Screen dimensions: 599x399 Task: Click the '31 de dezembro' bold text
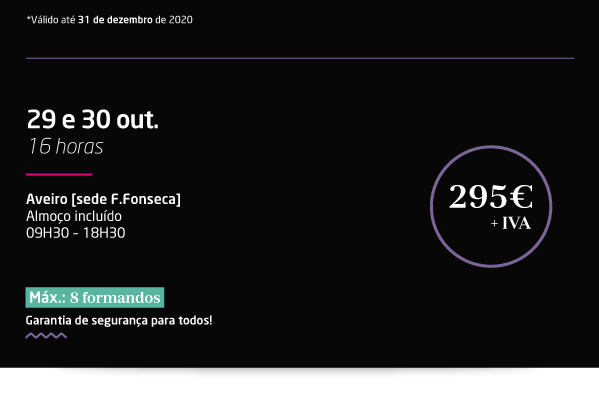coord(115,20)
